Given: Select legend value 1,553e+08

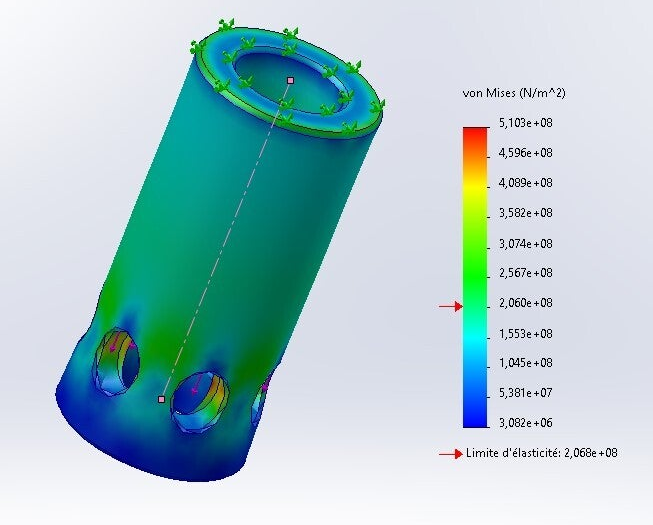Looking at the screenshot, I should 526,333.
